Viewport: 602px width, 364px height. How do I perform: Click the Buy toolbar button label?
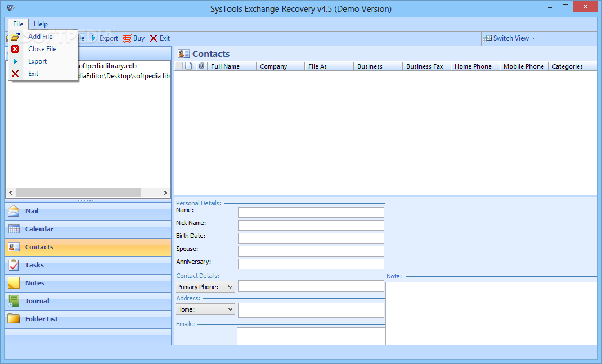coord(139,38)
